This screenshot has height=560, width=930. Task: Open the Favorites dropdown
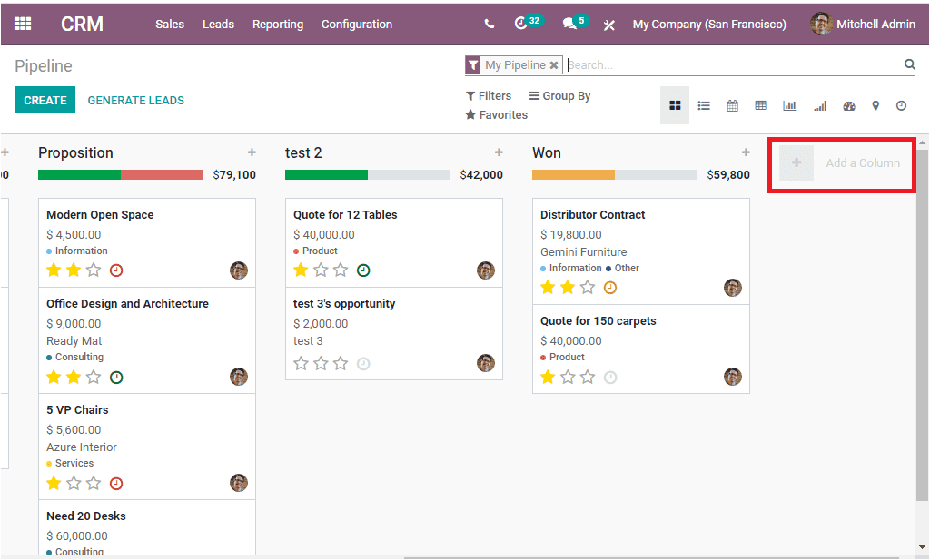pyautogui.click(x=496, y=114)
